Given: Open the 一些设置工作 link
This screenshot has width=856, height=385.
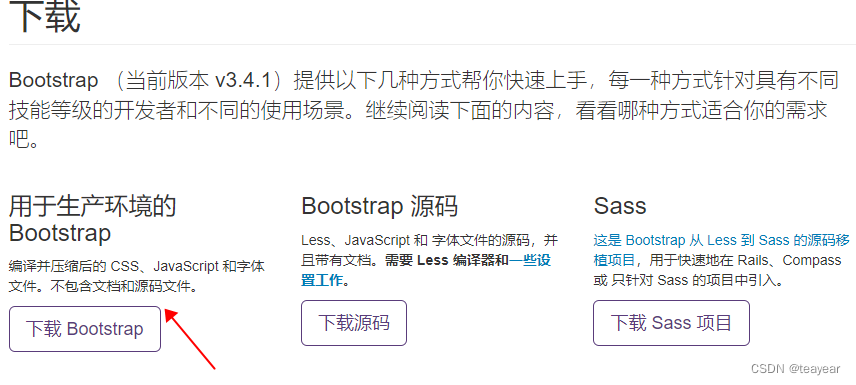Looking at the screenshot, I should 426,270.
